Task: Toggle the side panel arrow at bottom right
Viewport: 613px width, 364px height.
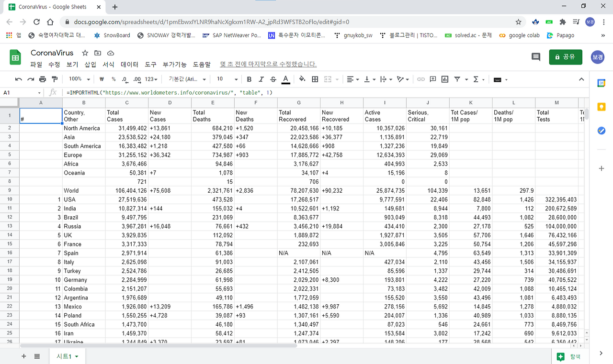Action: [x=602, y=353]
